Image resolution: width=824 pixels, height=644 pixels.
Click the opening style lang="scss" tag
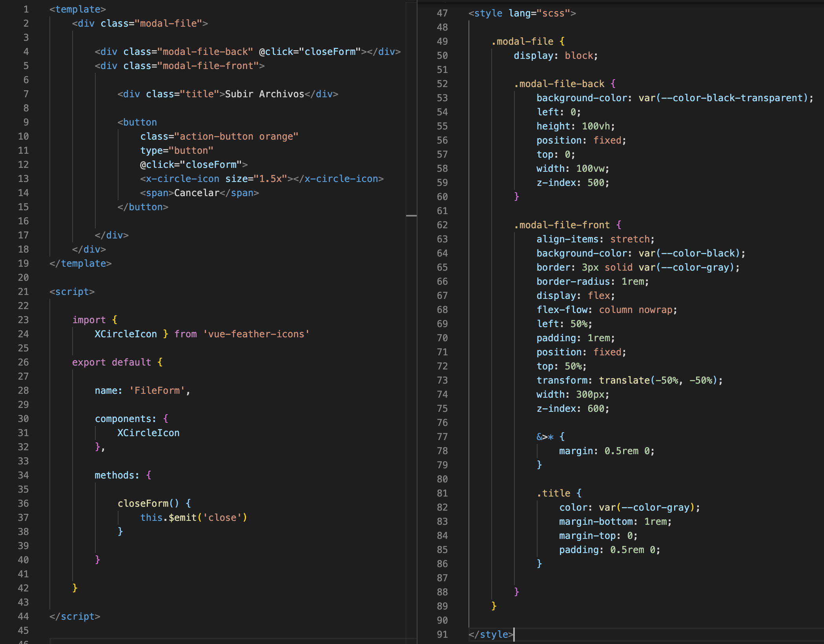click(522, 13)
